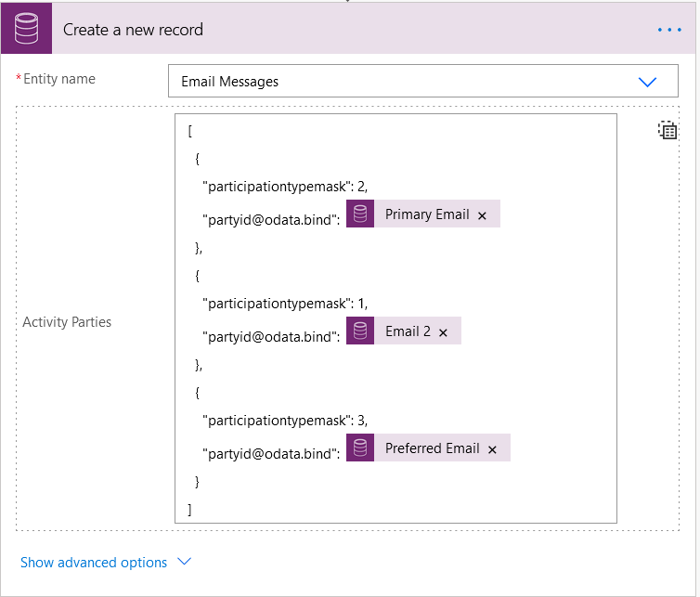Click the line '"participationtypemask": 1,'
This screenshot has height=597, width=700.
click(x=285, y=304)
